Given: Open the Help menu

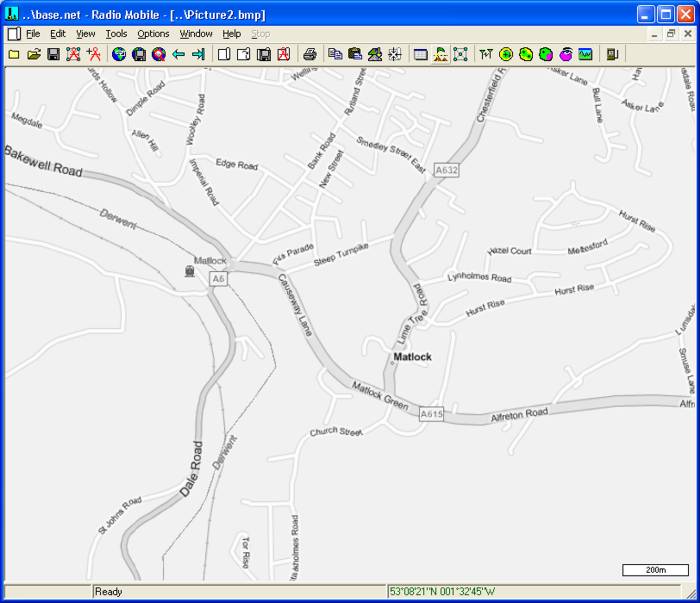Looking at the screenshot, I should [232, 34].
